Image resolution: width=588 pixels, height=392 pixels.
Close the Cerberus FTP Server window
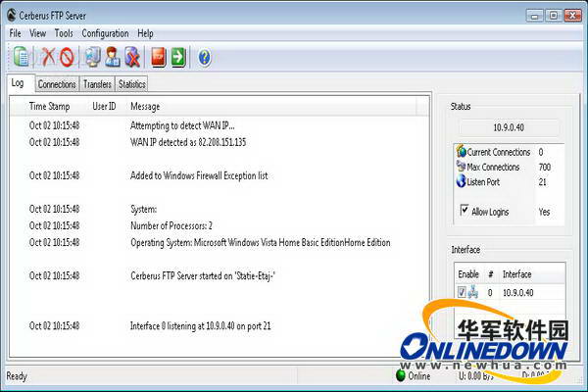[573, 16]
